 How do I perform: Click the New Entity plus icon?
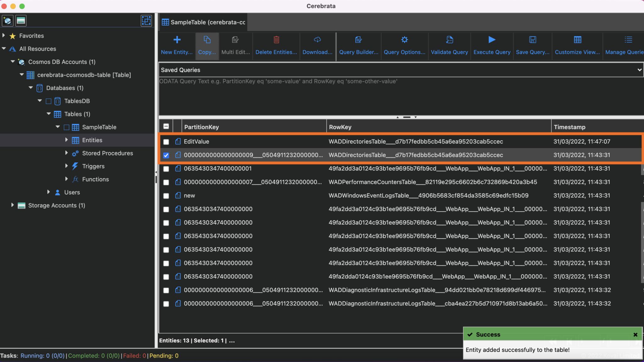point(177,40)
